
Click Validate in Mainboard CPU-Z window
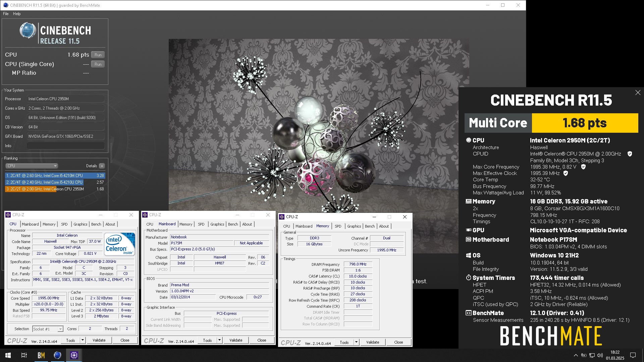click(236, 340)
